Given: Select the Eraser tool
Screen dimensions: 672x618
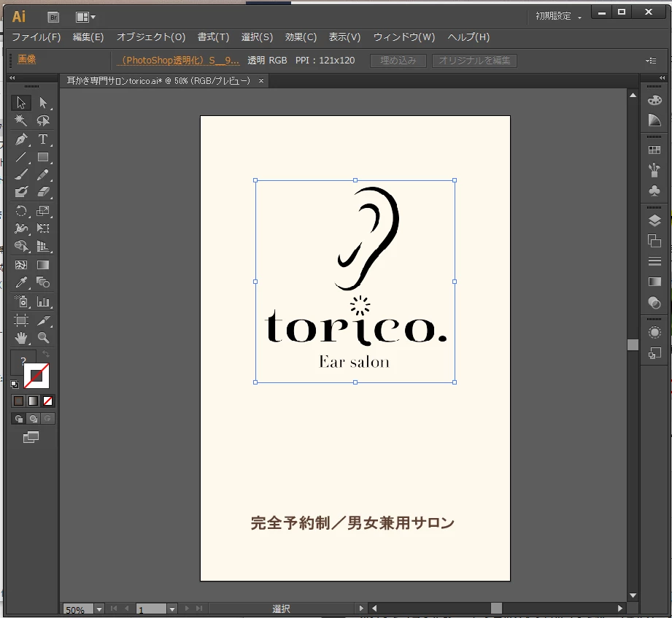Looking at the screenshot, I should [x=43, y=192].
